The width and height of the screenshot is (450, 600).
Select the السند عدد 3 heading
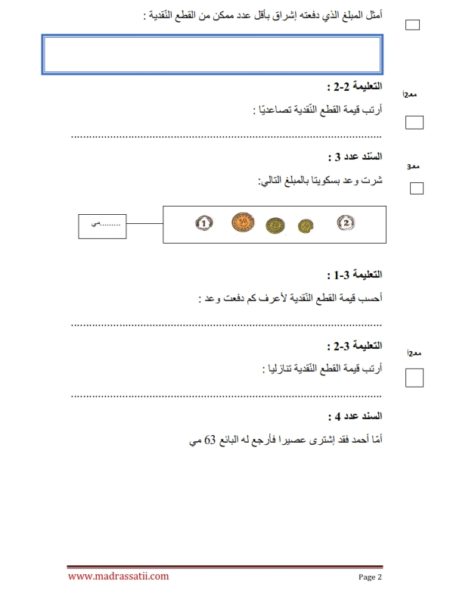click(355, 157)
